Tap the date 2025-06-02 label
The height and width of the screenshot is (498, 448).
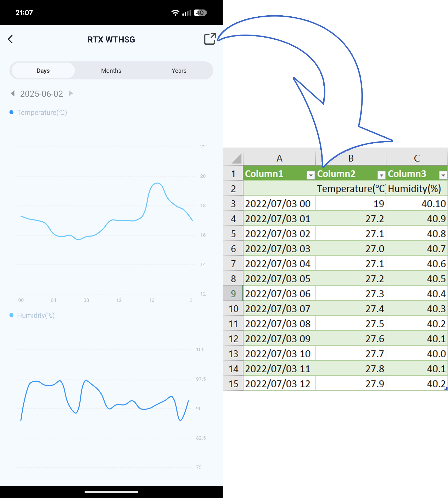point(41,94)
